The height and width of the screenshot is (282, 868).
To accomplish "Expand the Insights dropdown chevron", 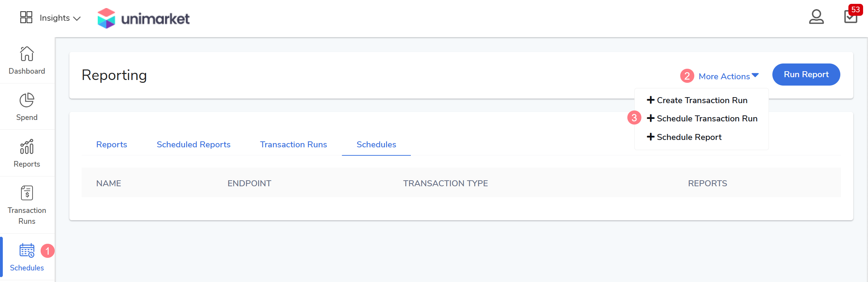I will click(x=77, y=18).
